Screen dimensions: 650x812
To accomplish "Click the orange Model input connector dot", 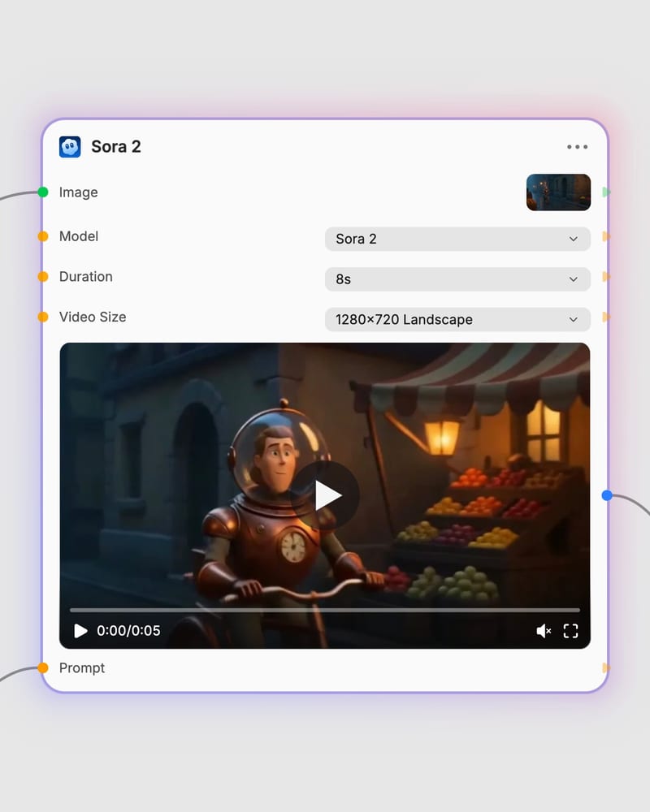I will click(x=43, y=236).
